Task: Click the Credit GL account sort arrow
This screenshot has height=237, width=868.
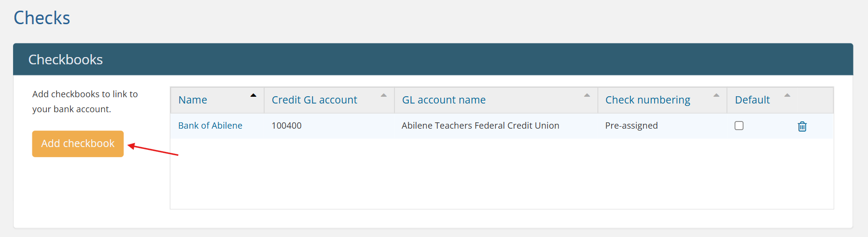Action: [384, 95]
